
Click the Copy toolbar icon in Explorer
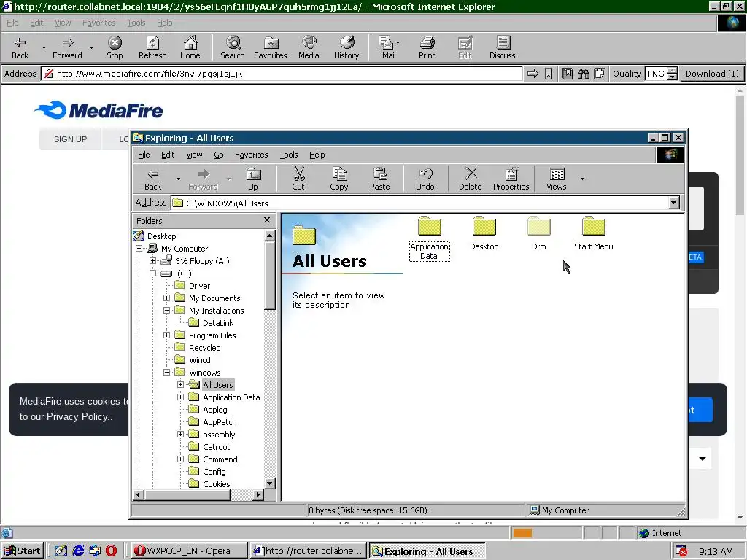pos(339,179)
